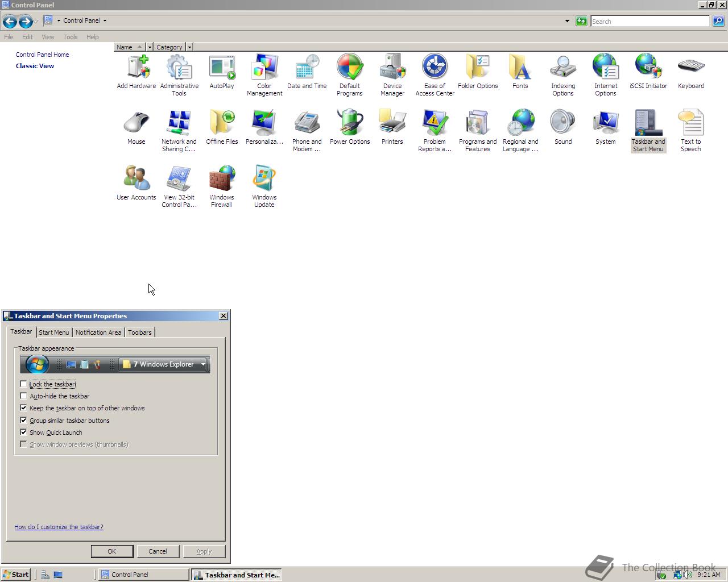The height and width of the screenshot is (582, 728).
Task: Open the Name column dropdown arrow
Action: (x=150, y=47)
